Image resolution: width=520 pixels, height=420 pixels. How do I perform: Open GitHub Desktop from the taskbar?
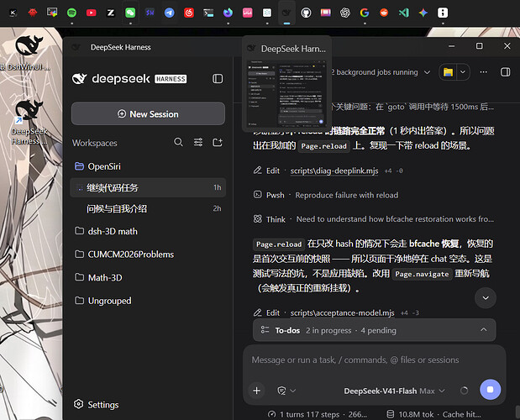306,13
